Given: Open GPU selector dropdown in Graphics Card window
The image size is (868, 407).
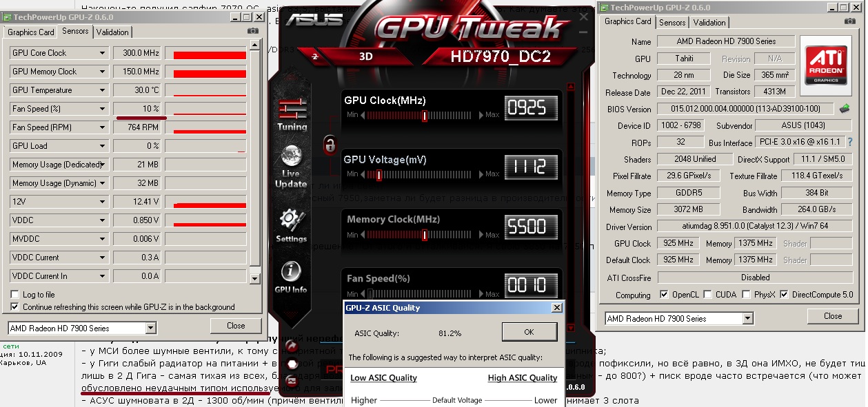Looking at the screenshot, I should pyautogui.click(x=748, y=319).
